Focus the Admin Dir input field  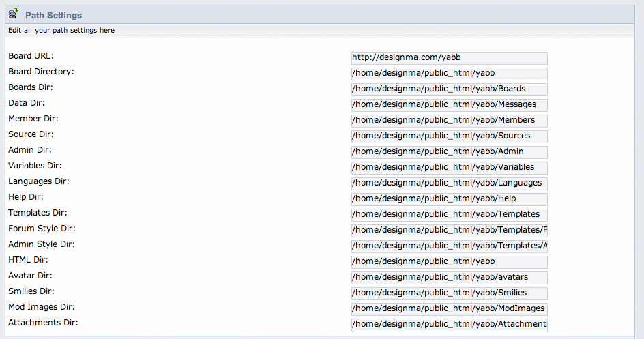[x=449, y=152]
